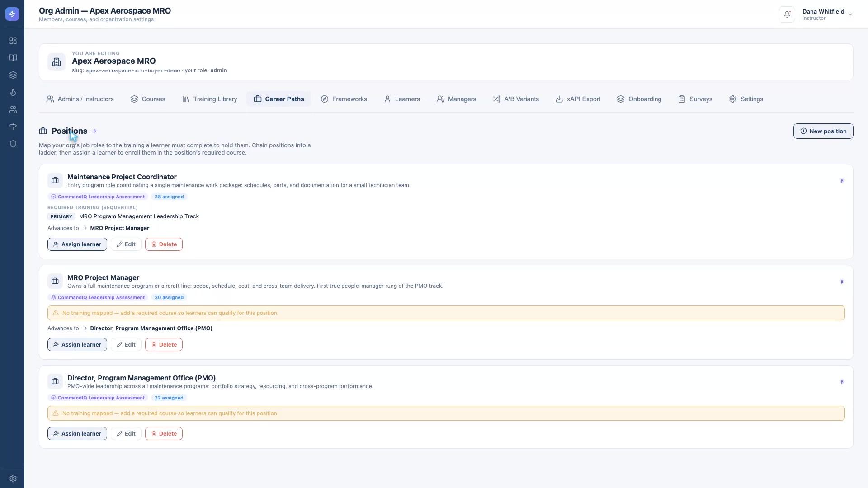The image size is (868, 488).
Task: Click beta badge on Director PMO card
Action: point(842,382)
